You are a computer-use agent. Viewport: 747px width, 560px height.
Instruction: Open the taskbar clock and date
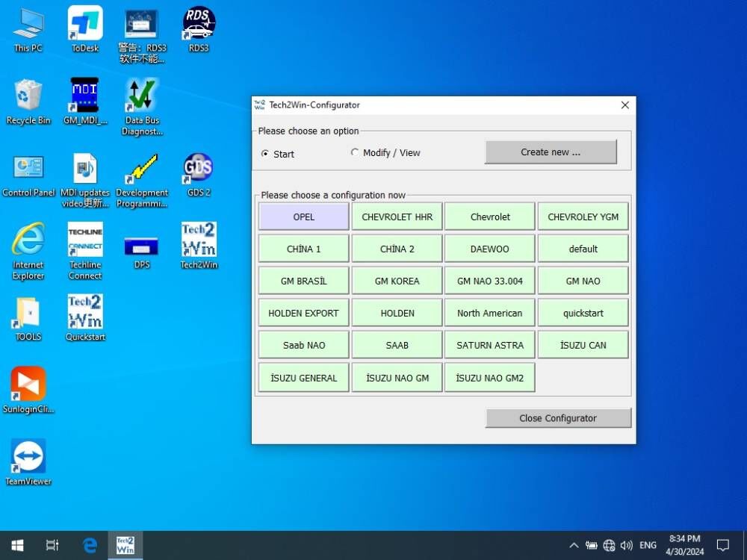(x=684, y=545)
